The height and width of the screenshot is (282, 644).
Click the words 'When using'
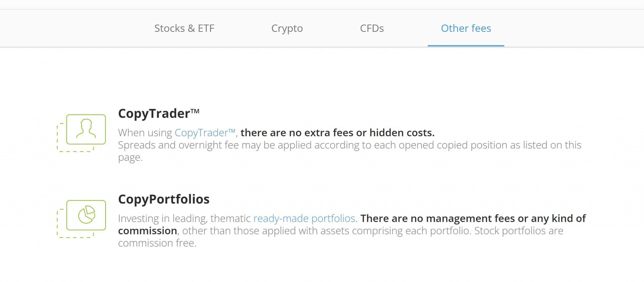[x=145, y=132]
